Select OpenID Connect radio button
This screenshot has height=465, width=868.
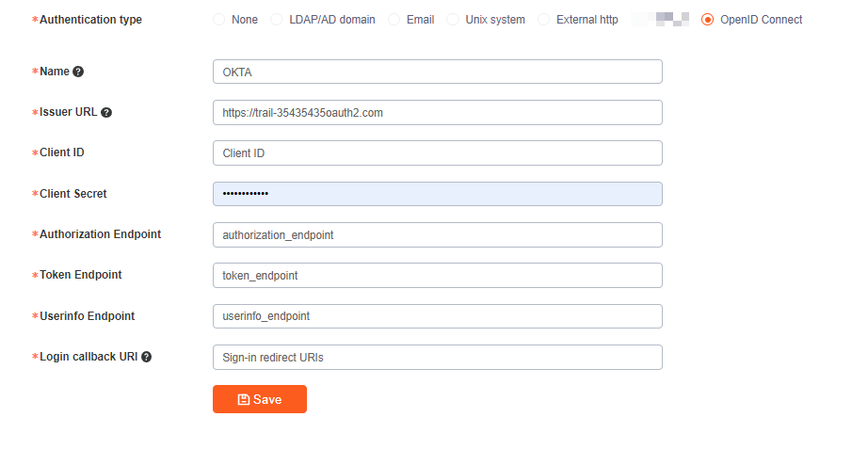(707, 20)
